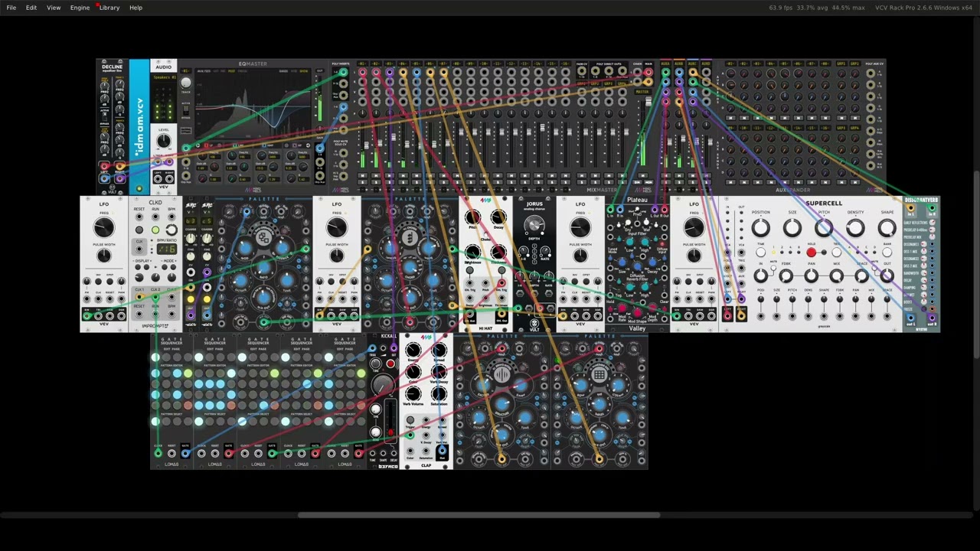The width and height of the screenshot is (980, 551).
Task: Click MixMaster track label -01-
Action: [362, 64]
